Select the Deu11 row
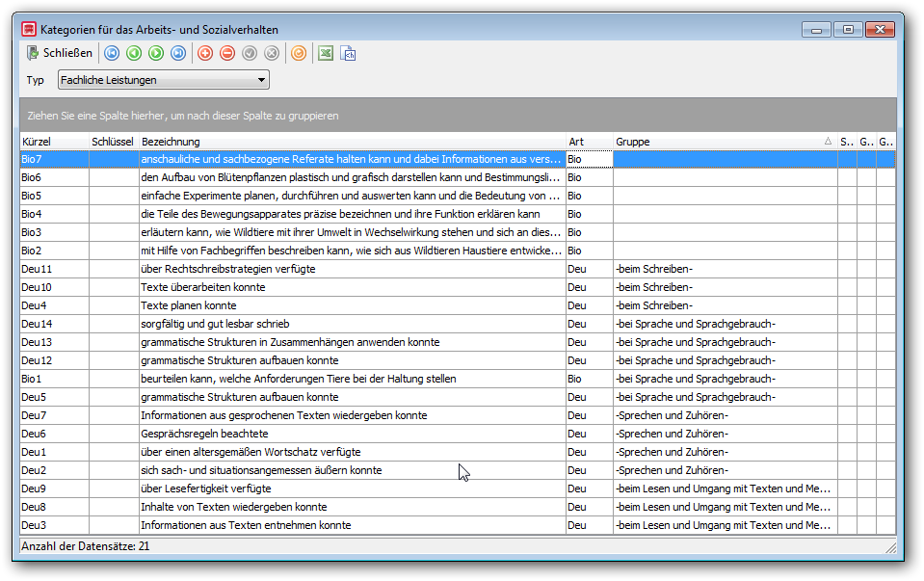The width and height of the screenshot is (924, 581). click(x=458, y=269)
